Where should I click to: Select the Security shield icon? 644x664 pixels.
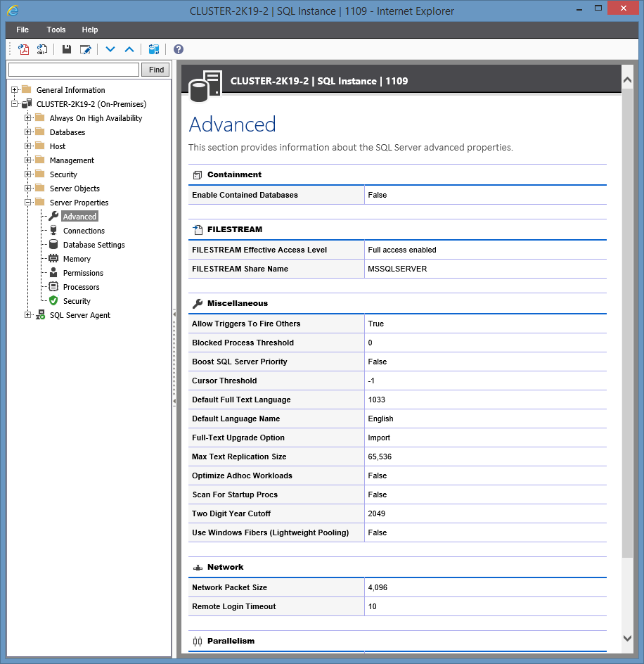click(53, 300)
